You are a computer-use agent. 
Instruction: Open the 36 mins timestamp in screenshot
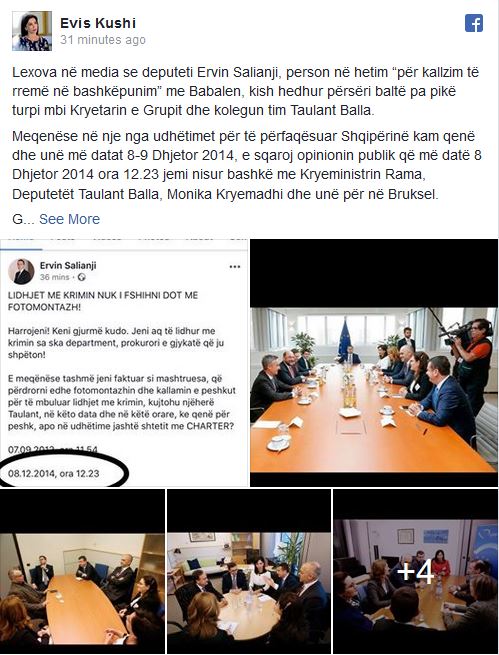(x=55, y=277)
